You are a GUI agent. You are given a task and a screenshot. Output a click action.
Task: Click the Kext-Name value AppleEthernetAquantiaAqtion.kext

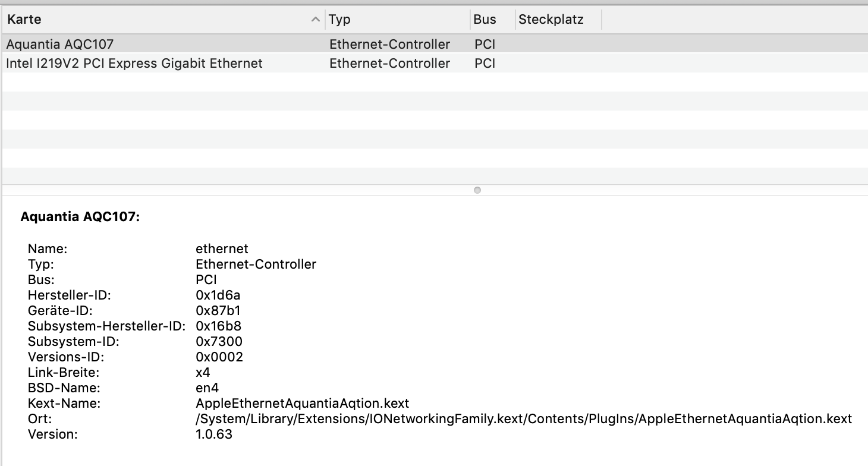(x=302, y=404)
